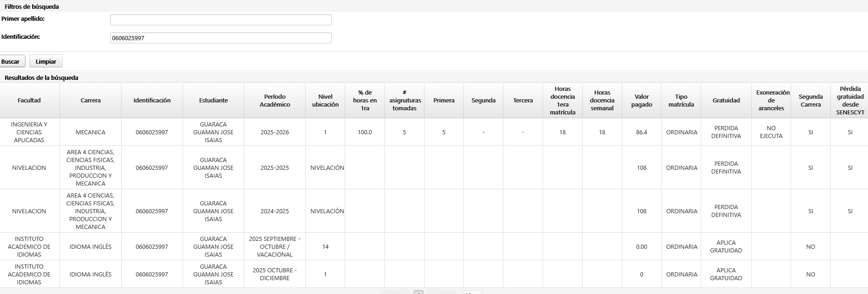
Task: Select the Segunda Carrera column header
Action: [x=810, y=100]
